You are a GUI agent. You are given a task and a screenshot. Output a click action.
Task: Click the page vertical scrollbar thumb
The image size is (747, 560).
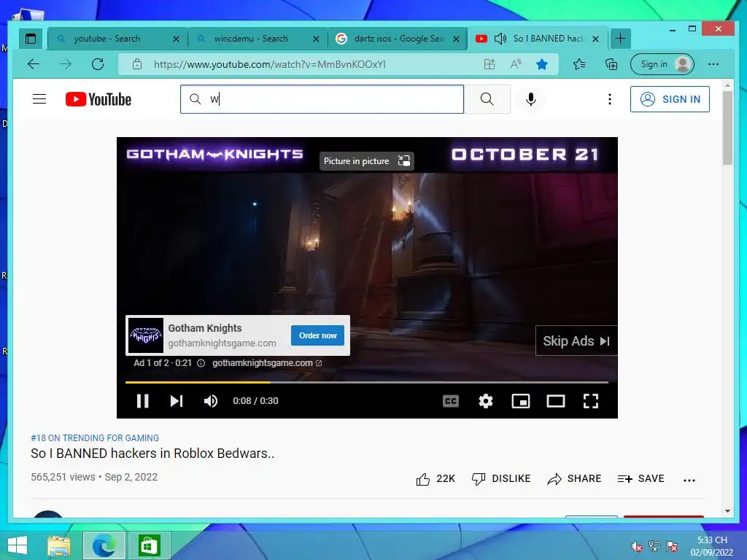tap(727, 128)
